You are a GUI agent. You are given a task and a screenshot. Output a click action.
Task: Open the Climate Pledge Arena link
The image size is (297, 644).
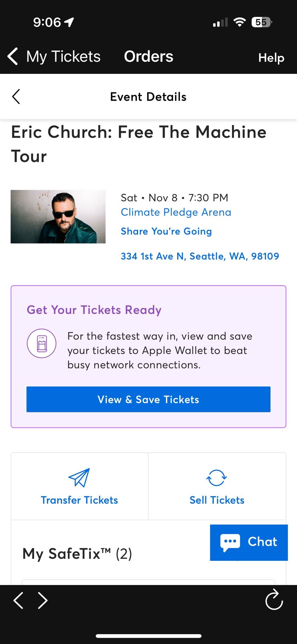[176, 212]
